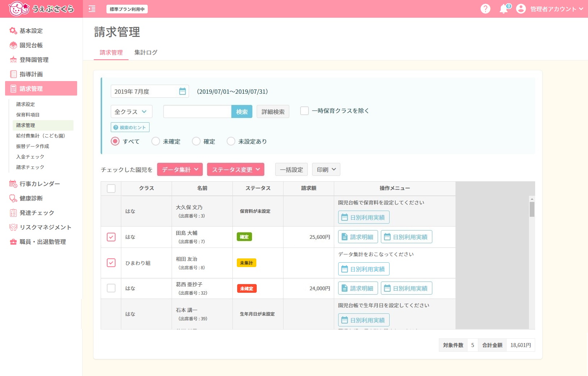Toggle 一時保育クラスを除く checkbox
This screenshot has width=588, height=376.
pyautogui.click(x=304, y=111)
